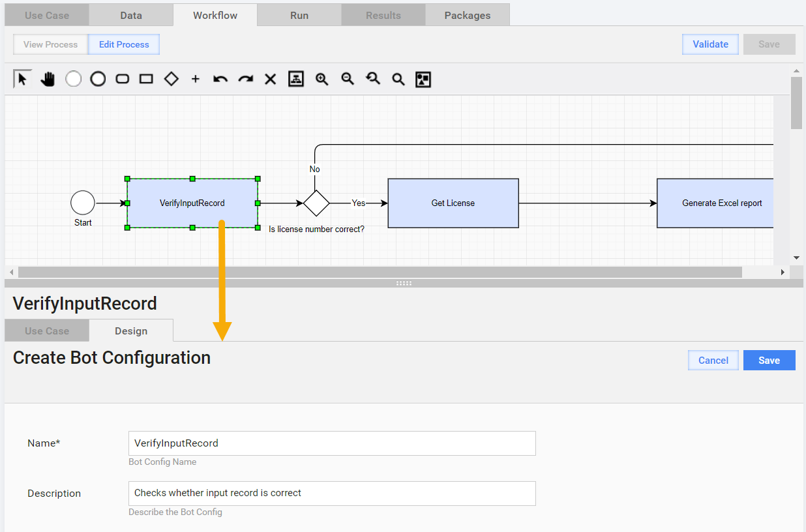
Task: Click the 'Yes' flow label
Action: click(359, 203)
